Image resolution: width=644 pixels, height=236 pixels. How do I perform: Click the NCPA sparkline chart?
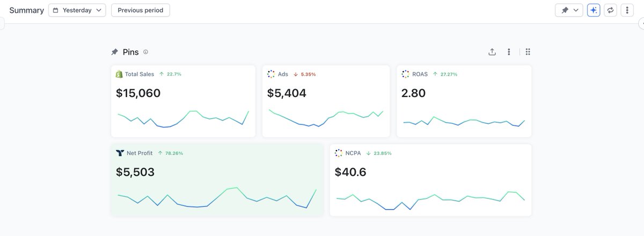click(x=430, y=200)
